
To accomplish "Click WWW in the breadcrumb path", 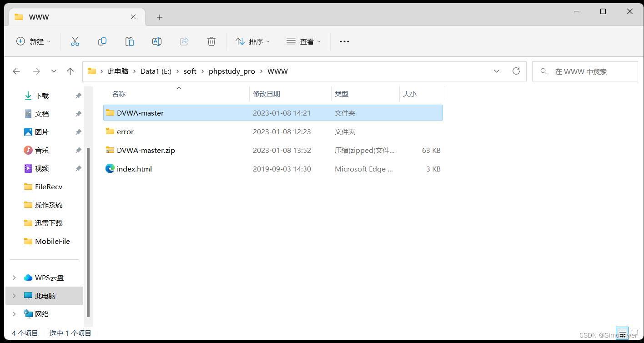I will (x=277, y=71).
